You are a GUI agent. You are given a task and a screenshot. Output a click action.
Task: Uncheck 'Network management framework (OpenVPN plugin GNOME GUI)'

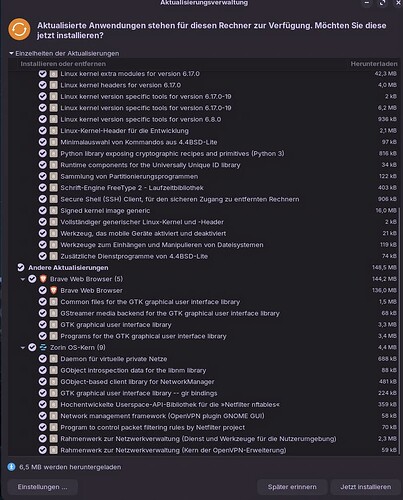(x=42, y=416)
